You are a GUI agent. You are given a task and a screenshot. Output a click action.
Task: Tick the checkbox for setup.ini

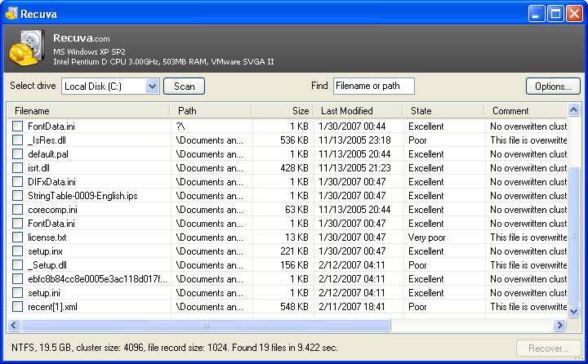point(17,293)
